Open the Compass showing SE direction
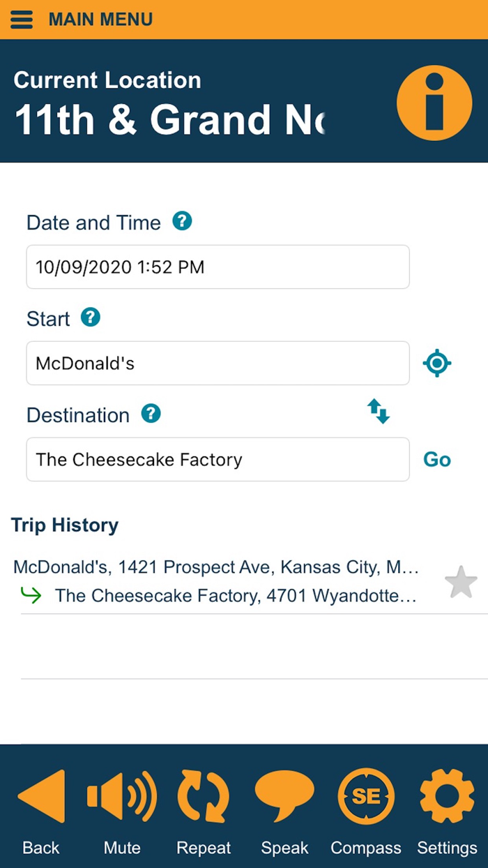The width and height of the screenshot is (488, 868). pos(365,795)
